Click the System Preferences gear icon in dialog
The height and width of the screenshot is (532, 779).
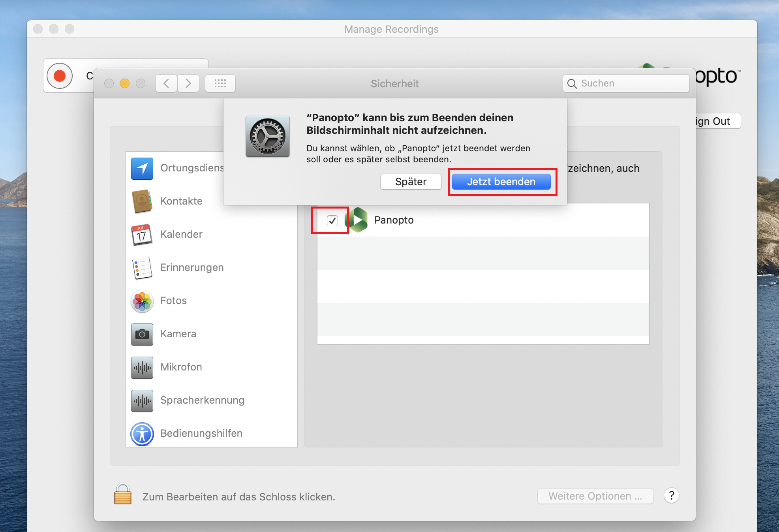(x=268, y=136)
